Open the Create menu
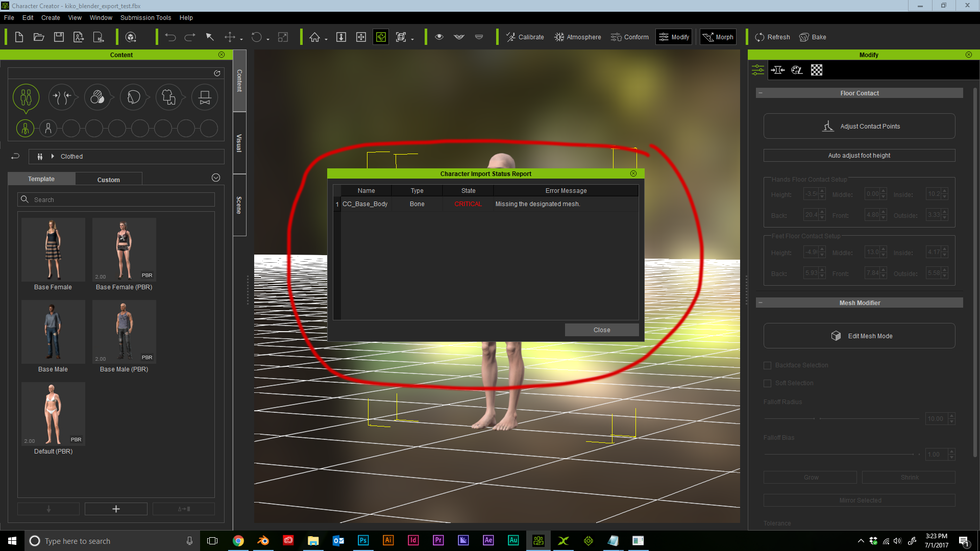Viewport: 980px width, 551px height. 51,17
